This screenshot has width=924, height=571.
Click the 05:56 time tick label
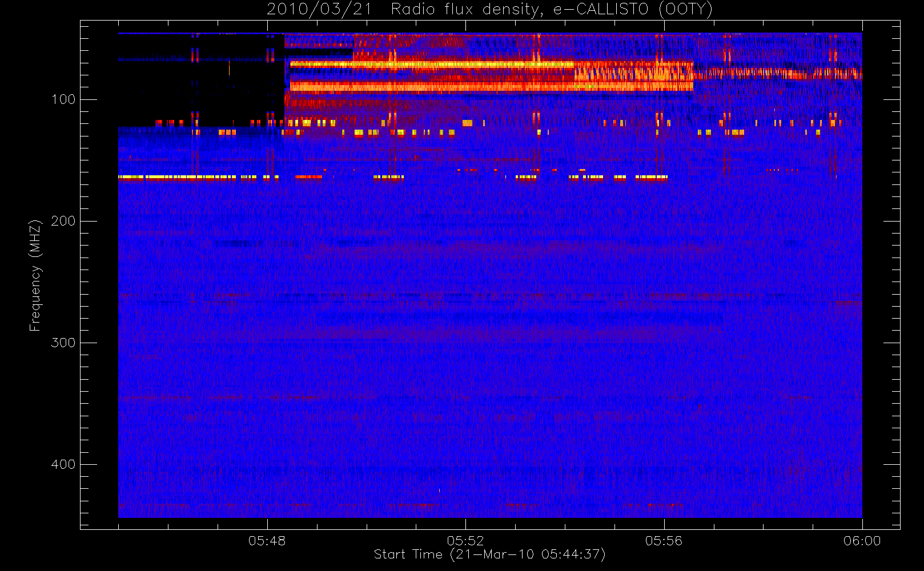pyautogui.click(x=664, y=541)
